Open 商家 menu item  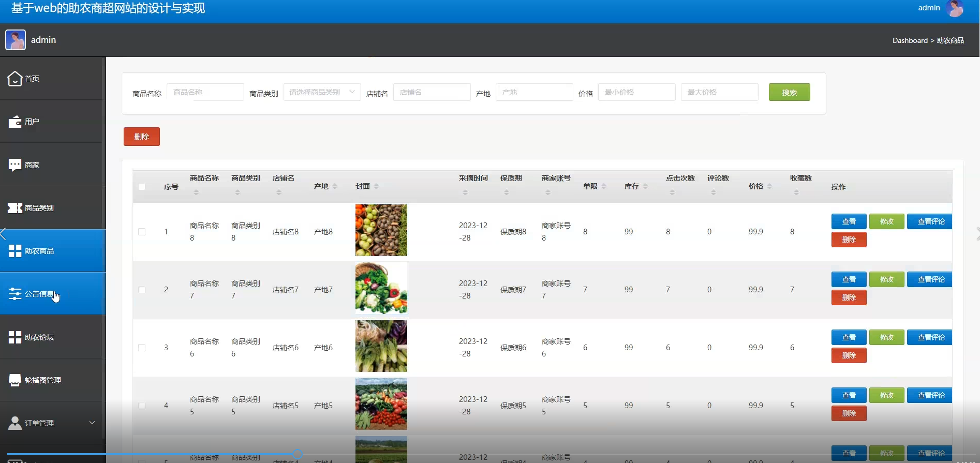(52, 165)
